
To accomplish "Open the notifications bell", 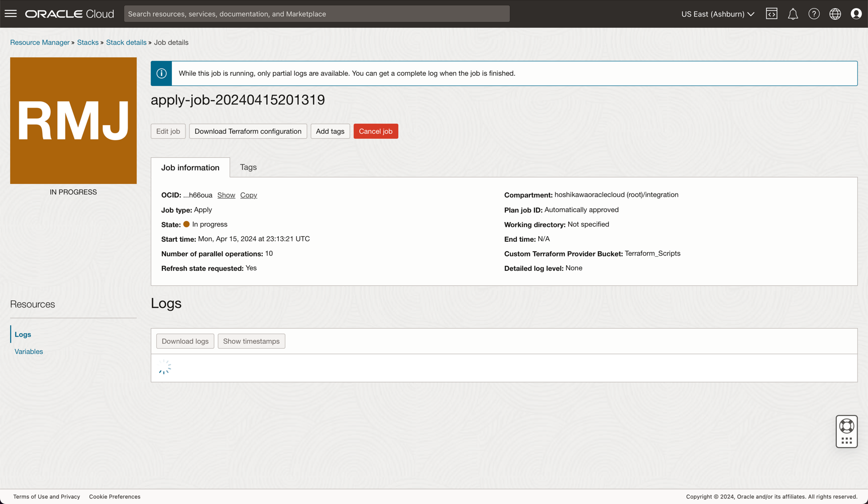I will (x=793, y=14).
